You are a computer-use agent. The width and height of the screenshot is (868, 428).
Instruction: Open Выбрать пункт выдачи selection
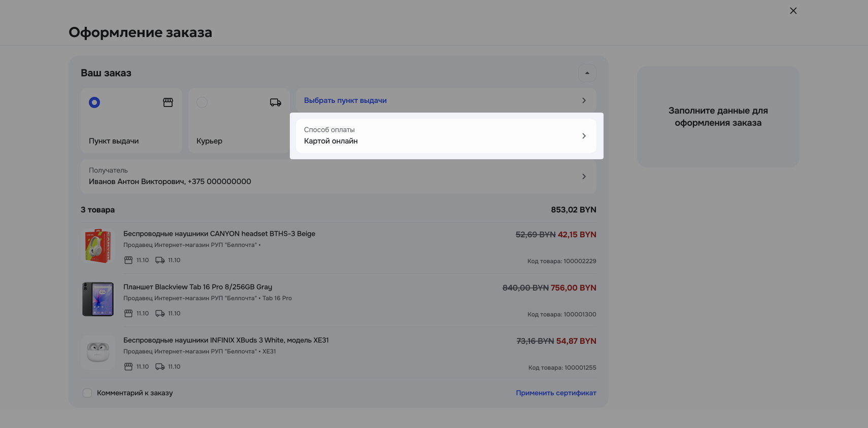click(446, 100)
